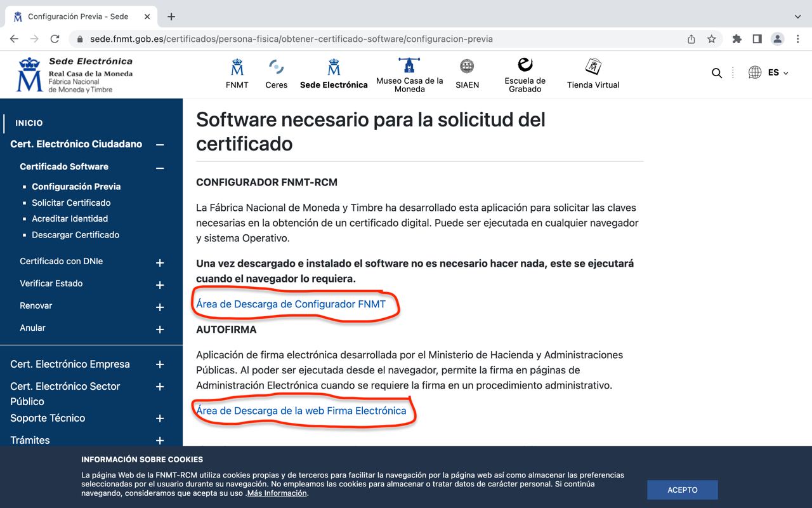Click the tab search chevron in the tab strip

point(797,17)
